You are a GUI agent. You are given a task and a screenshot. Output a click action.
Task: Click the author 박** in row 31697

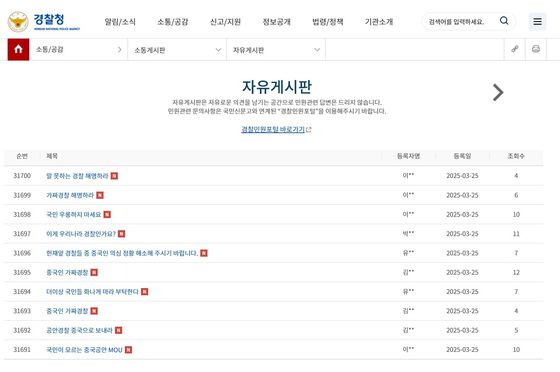tap(408, 234)
